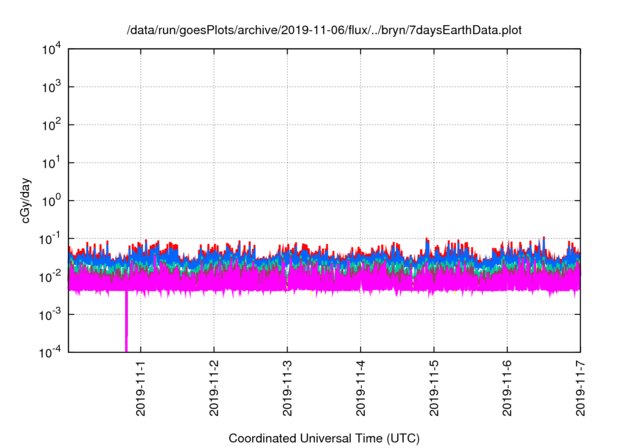The height and width of the screenshot is (448, 640).
Task: Click the 10^-4 y-axis tick label
Action: pos(48,351)
